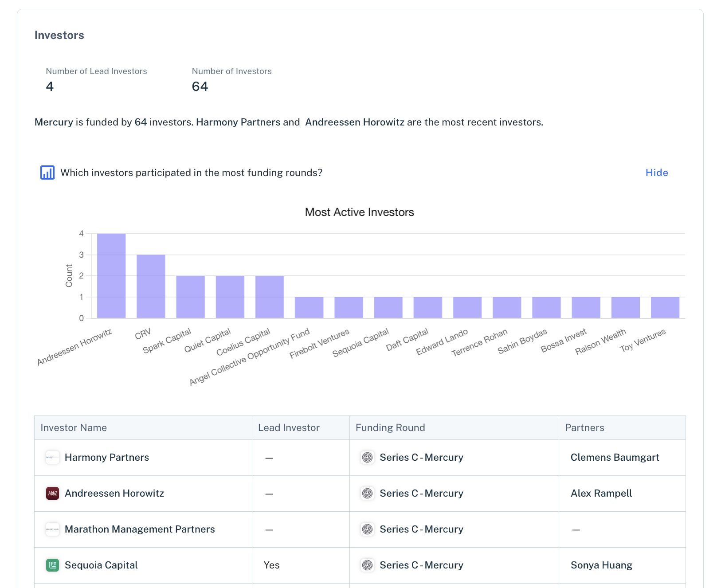Click the Yes lead investor cell for Sequoia
This screenshot has height=588, width=721.
271,565
